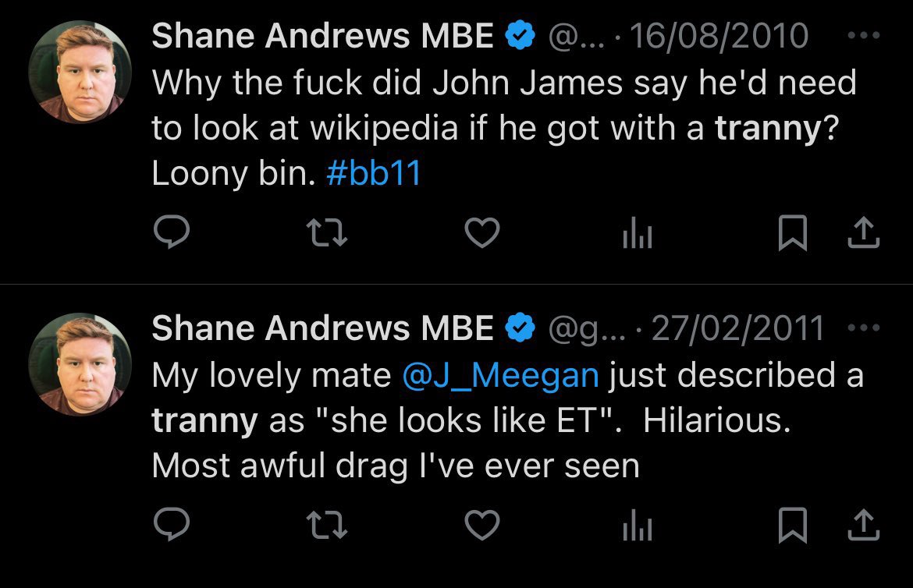Share the #bb11 tweet

click(864, 232)
